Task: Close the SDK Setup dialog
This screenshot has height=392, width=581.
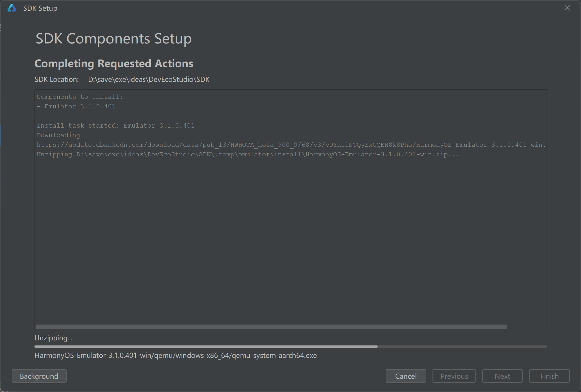Action: tap(567, 8)
